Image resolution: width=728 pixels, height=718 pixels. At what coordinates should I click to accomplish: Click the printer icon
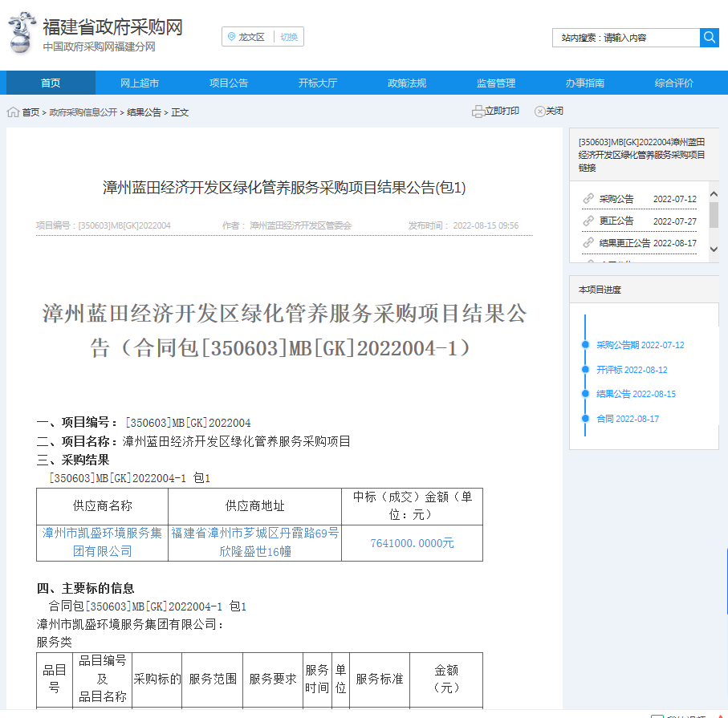point(478,112)
